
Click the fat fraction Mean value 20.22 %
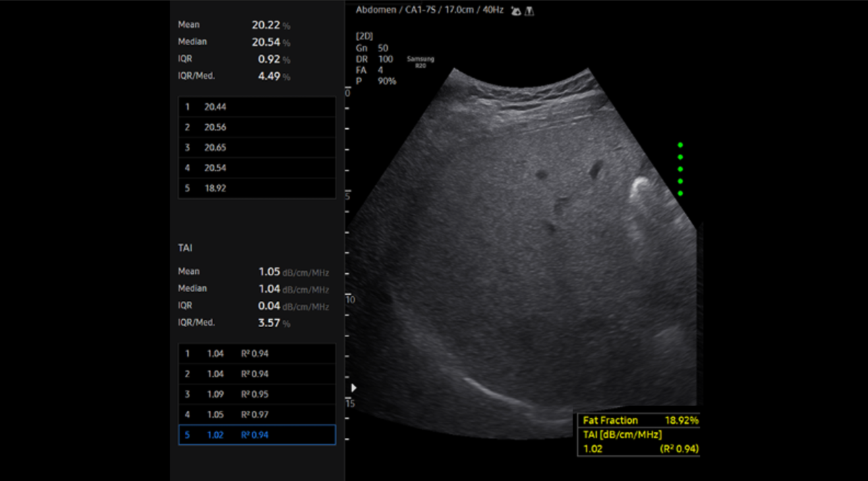tap(271, 25)
